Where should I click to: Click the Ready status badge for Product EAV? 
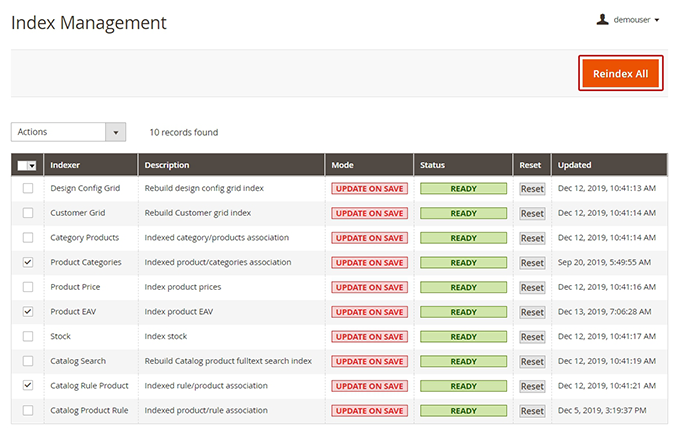coord(463,312)
